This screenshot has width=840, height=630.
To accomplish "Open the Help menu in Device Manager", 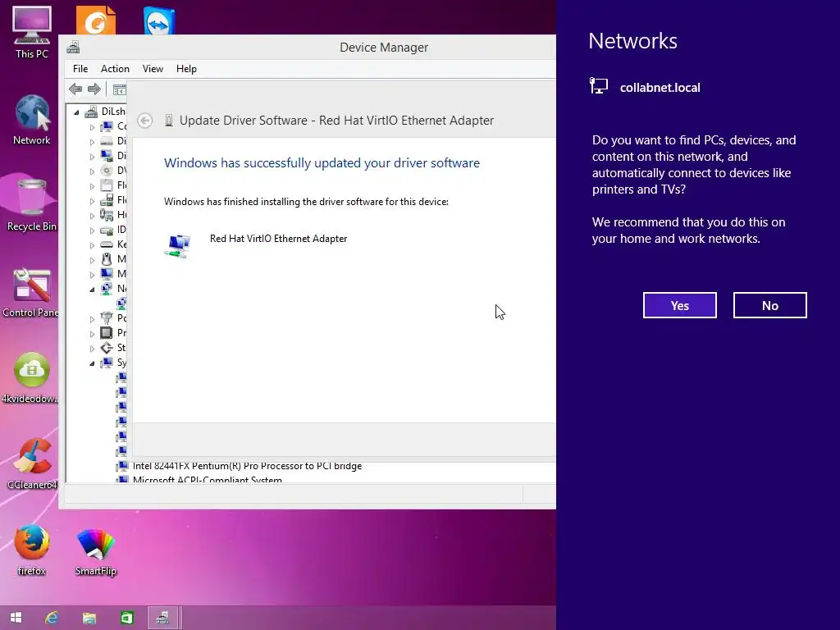I will click(x=186, y=69).
